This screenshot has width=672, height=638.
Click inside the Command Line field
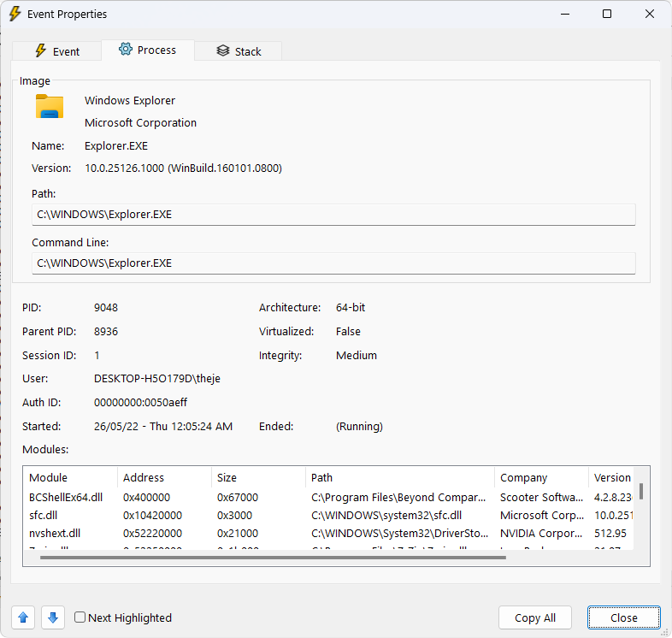point(333,263)
